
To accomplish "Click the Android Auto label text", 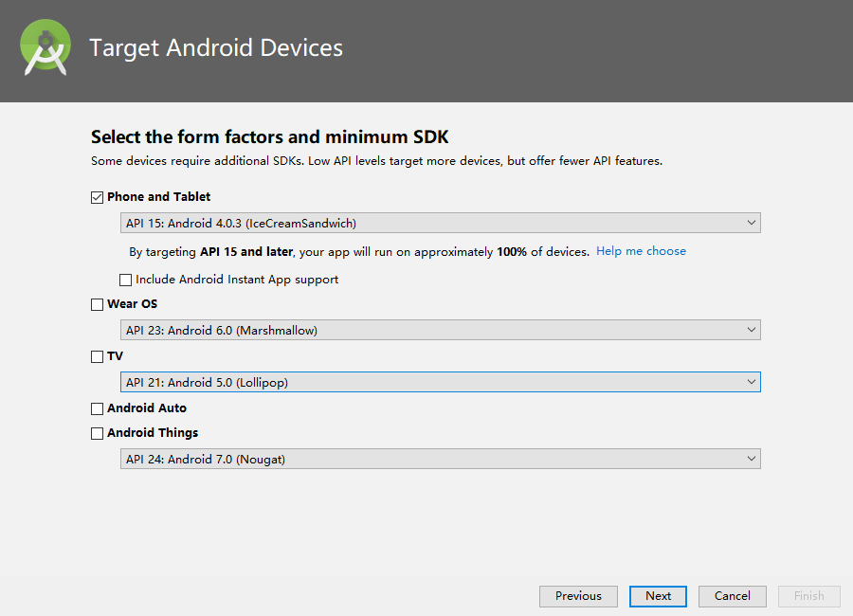I will [147, 408].
